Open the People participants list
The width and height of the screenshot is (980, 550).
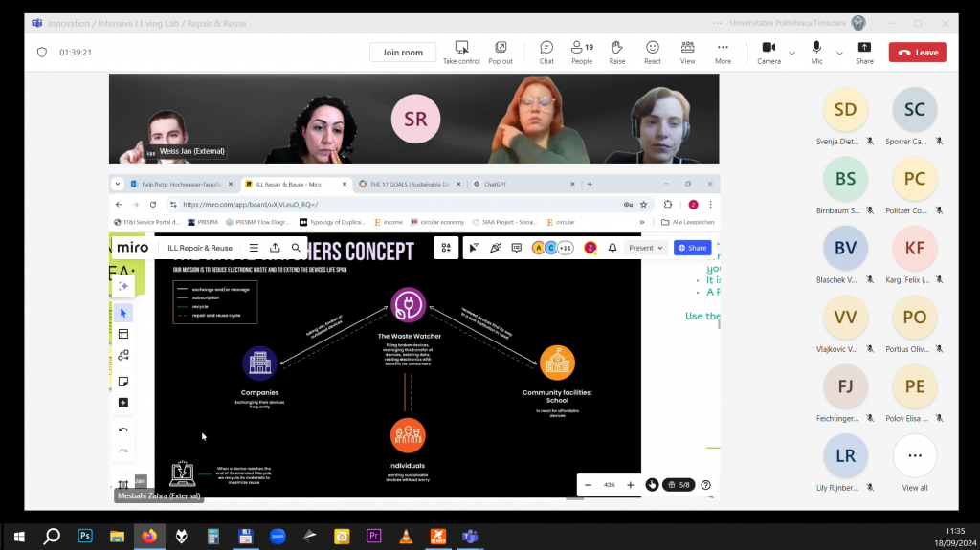[582, 53]
